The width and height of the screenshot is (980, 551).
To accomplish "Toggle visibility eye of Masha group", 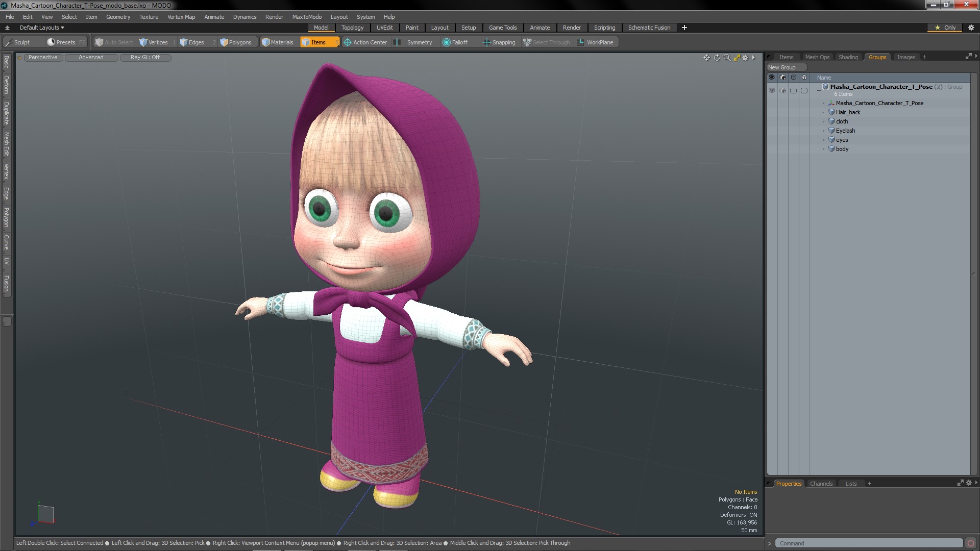I will click(x=772, y=90).
